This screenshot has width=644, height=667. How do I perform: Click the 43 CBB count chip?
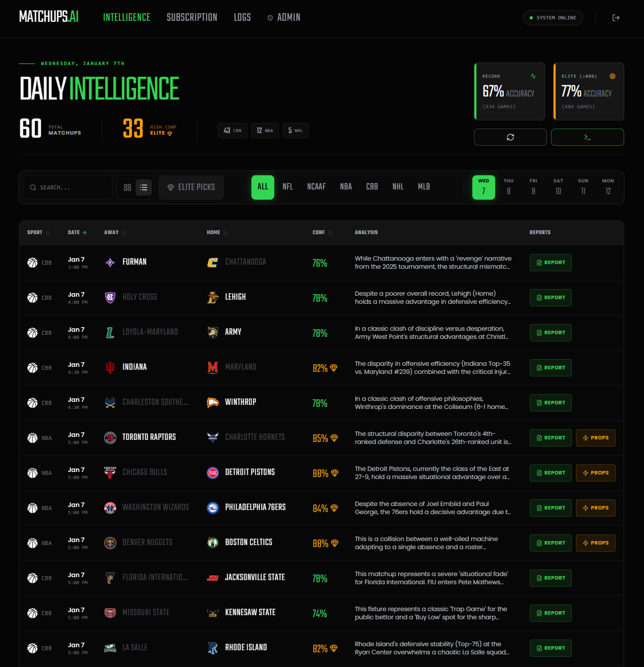coord(233,131)
